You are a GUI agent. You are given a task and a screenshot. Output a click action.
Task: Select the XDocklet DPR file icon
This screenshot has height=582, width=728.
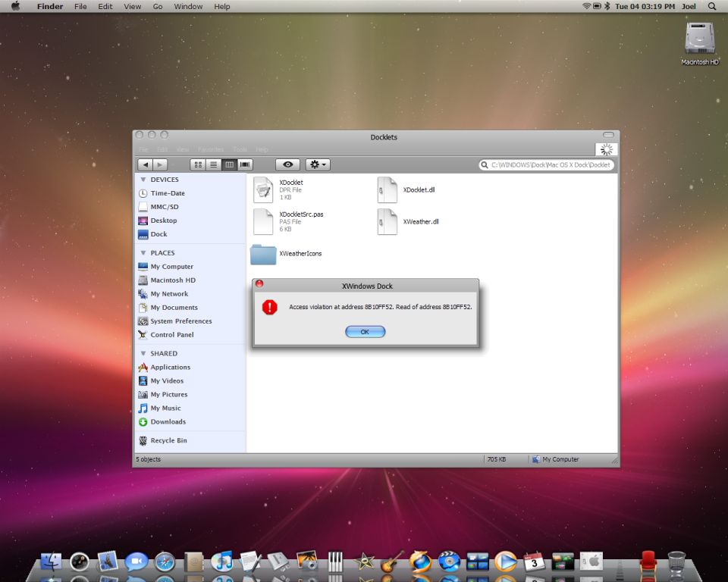263,189
